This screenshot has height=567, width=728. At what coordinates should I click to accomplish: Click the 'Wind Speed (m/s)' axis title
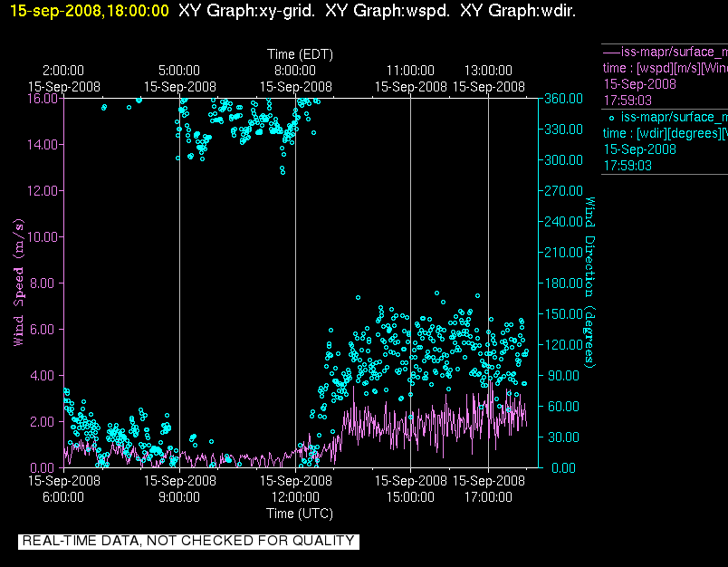click(x=18, y=283)
